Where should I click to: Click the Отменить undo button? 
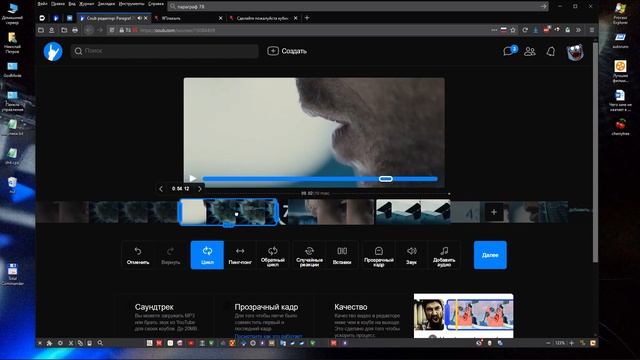coord(138,255)
